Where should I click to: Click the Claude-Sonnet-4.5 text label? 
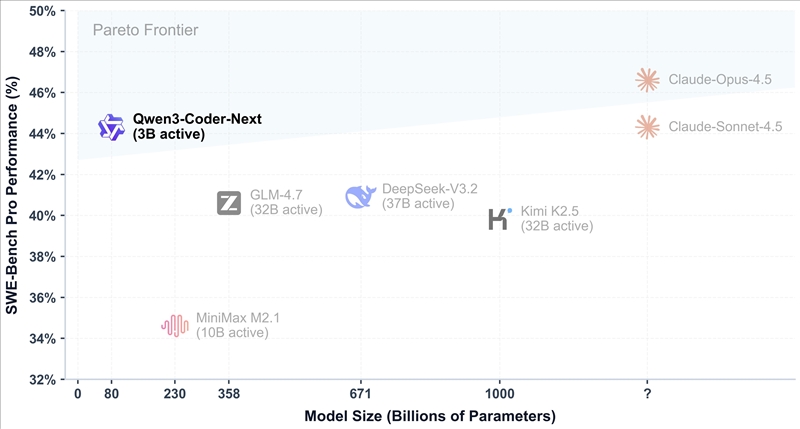point(725,127)
